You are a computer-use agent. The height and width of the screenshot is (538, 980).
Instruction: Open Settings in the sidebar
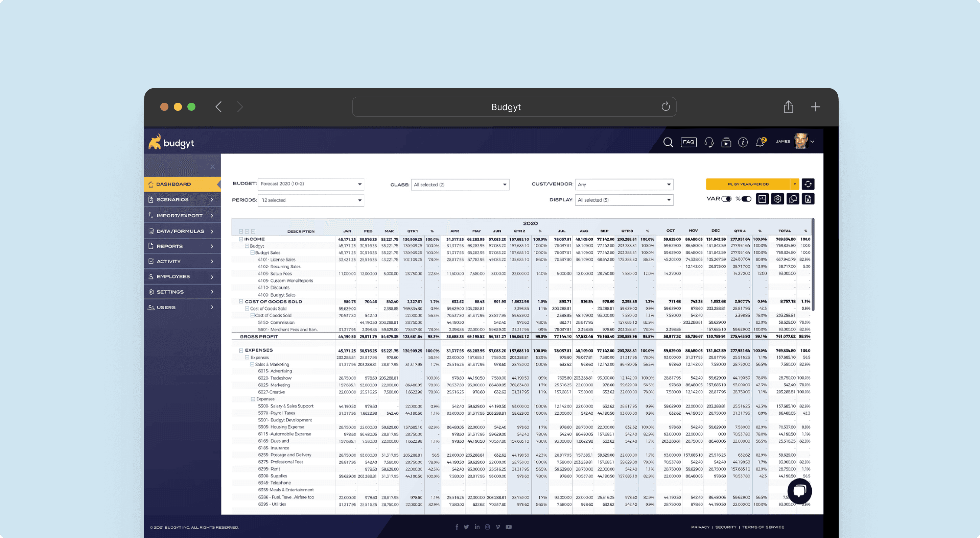point(182,292)
